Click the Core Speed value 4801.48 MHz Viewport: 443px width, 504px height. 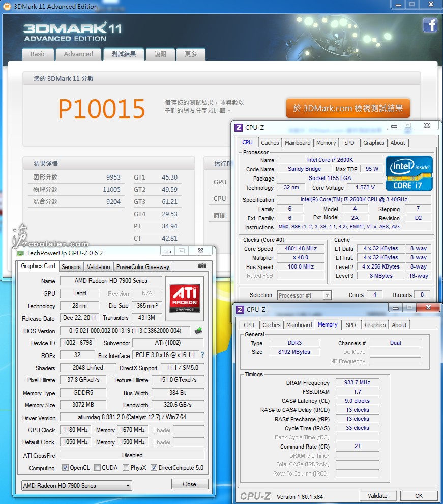pyautogui.click(x=301, y=249)
